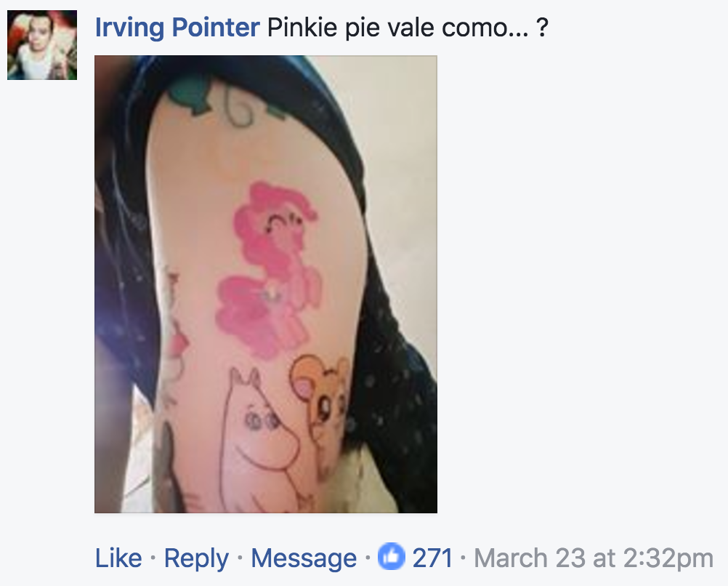This screenshot has height=586, width=728.
Task: Open the list of 271 reactions
Action: 432,558
